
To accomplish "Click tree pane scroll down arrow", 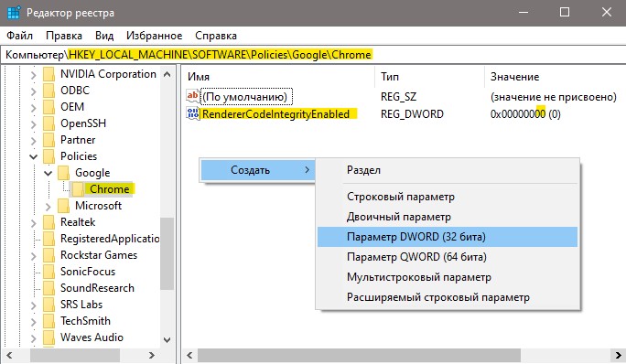I will pyautogui.click(x=167, y=339).
